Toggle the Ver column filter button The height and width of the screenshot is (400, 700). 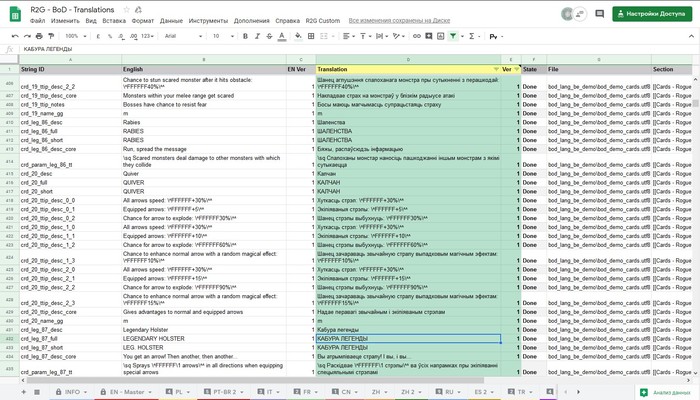(x=514, y=69)
